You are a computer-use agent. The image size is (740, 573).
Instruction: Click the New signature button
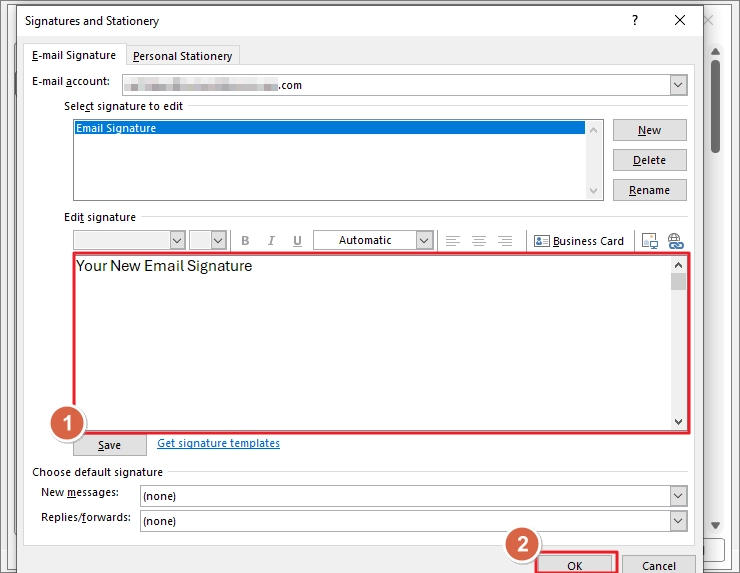click(649, 130)
